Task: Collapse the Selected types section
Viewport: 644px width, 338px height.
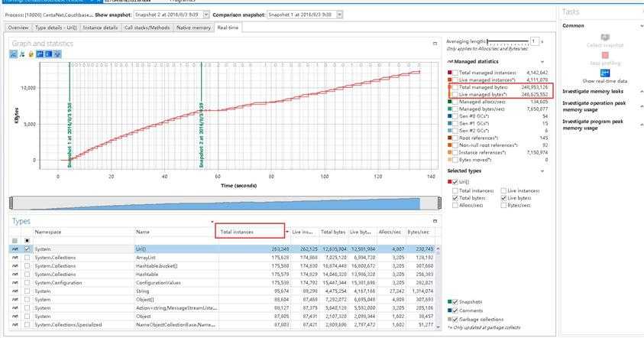Action: [542, 171]
